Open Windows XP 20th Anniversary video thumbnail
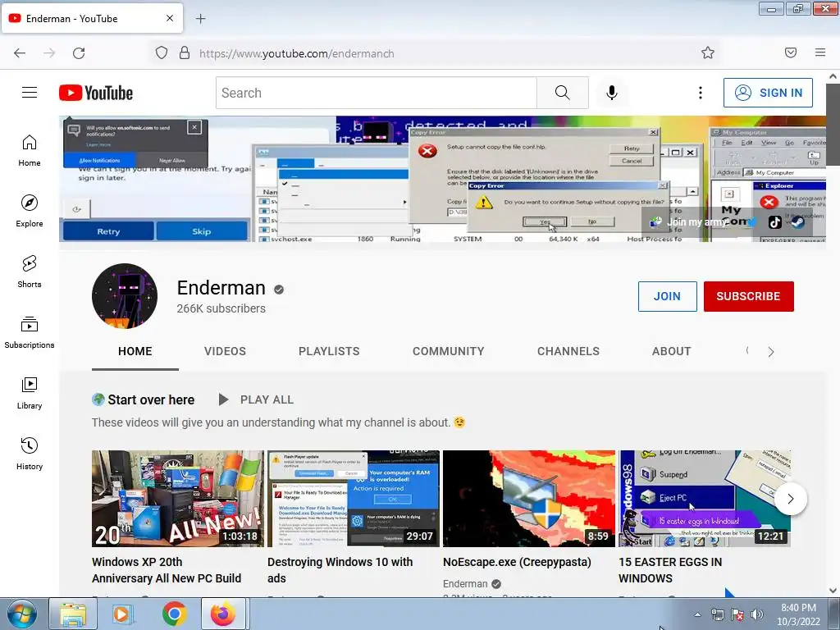This screenshot has width=840, height=630. tap(178, 499)
